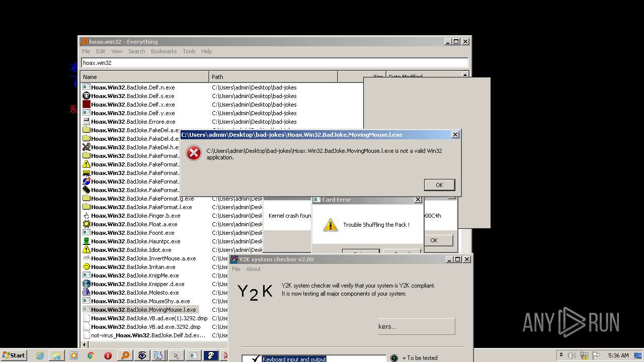Open Windows Explorer from the taskbar
The width and height of the screenshot is (644, 362).
(x=57, y=355)
